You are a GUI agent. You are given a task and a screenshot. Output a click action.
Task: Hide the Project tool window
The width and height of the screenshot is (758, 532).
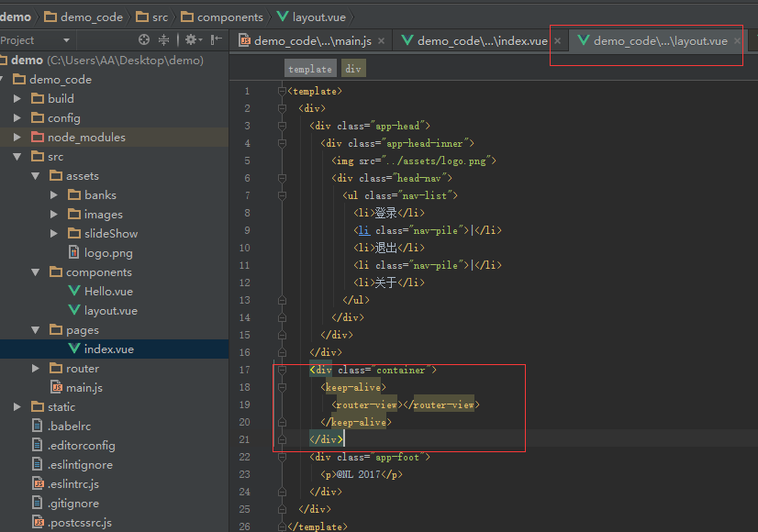(216, 39)
